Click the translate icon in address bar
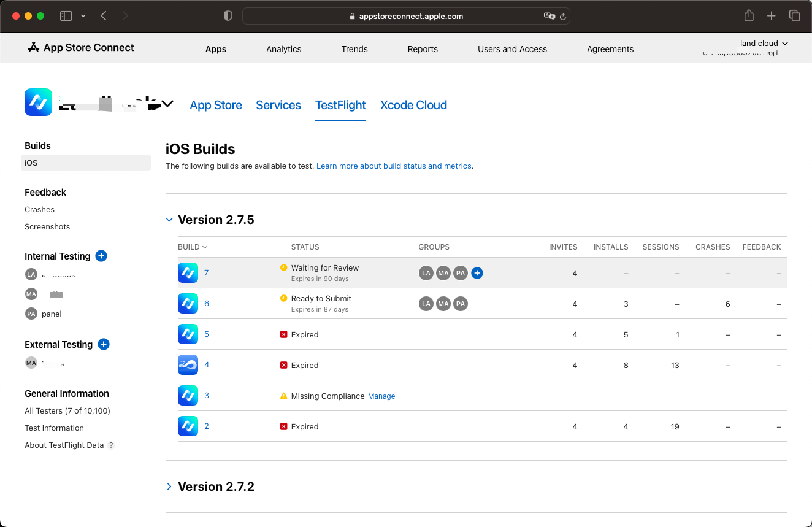 tap(549, 16)
